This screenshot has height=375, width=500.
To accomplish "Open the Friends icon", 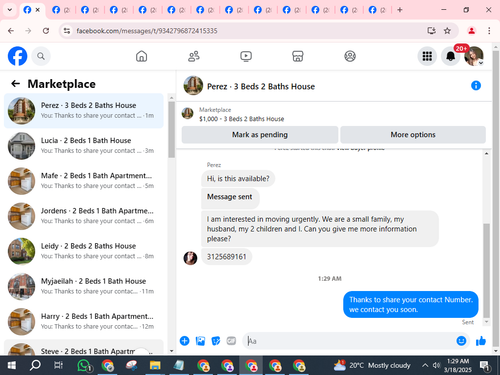I will pyautogui.click(x=194, y=56).
